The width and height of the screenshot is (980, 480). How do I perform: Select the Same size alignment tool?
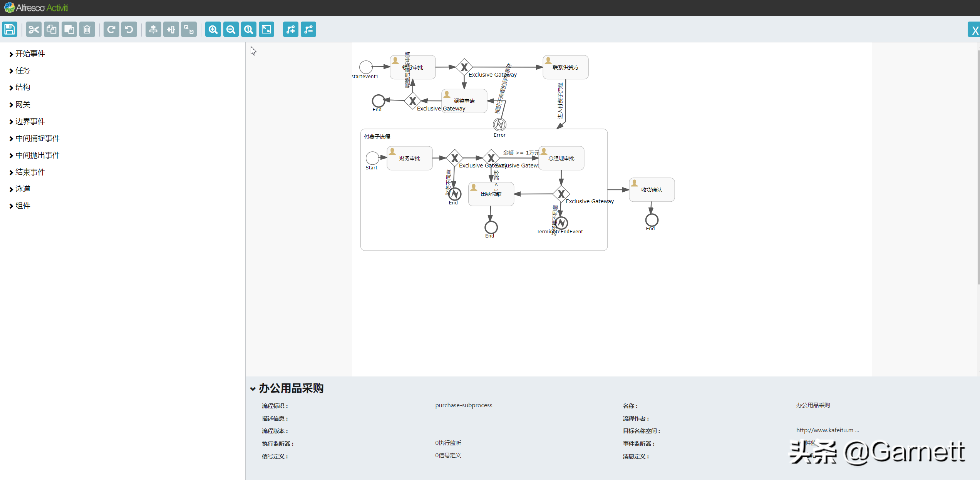(188, 29)
